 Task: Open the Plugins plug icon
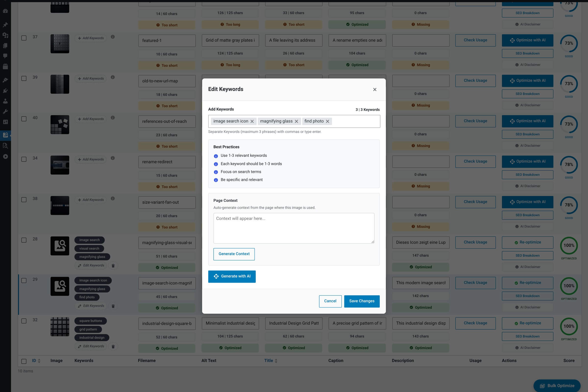[5, 90]
